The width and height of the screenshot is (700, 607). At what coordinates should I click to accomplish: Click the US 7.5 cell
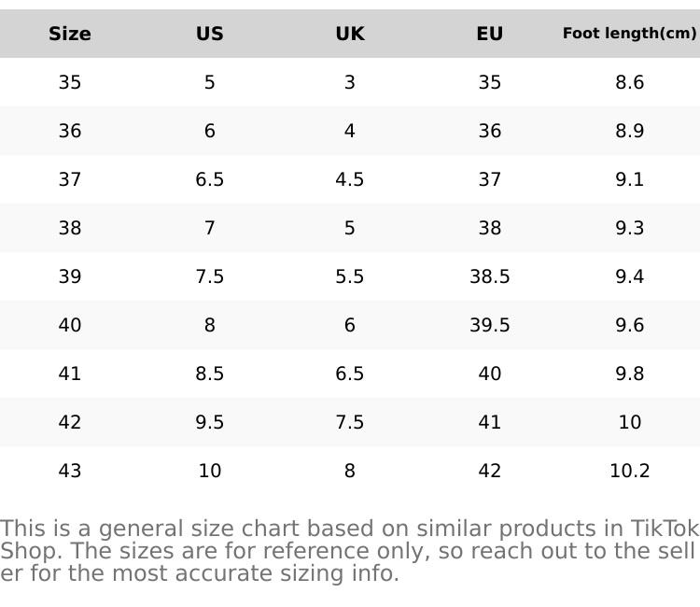pyautogui.click(x=210, y=276)
